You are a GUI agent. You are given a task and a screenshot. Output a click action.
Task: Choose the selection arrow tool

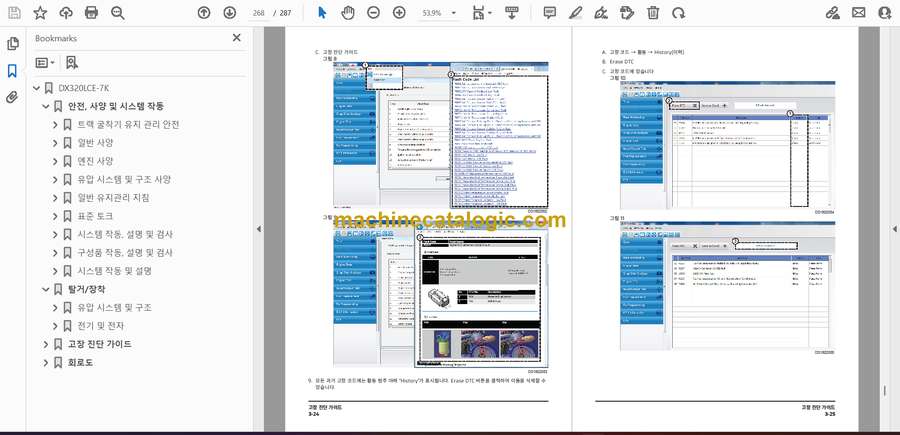[x=322, y=13]
